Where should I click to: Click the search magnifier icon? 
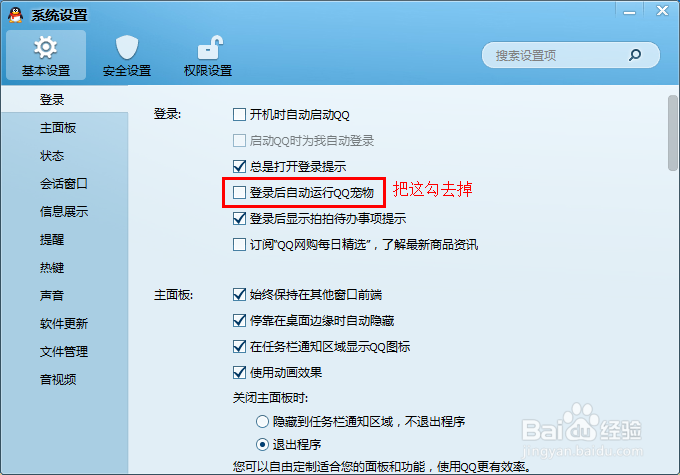coord(634,55)
